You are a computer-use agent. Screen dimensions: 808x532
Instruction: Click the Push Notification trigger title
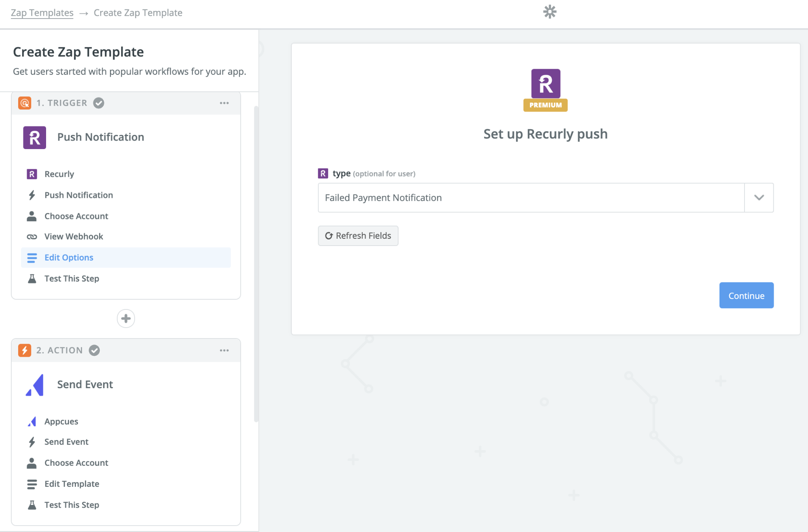pyautogui.click(x=101, y=137)
